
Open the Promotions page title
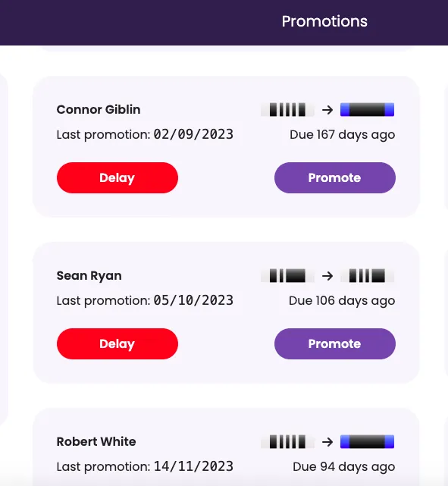[x=324, y=21]
